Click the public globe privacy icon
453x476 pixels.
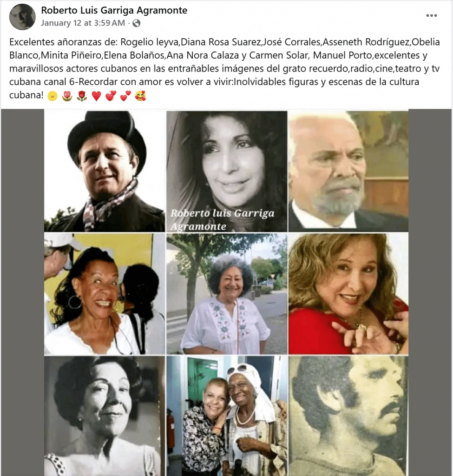coord(137,23)
